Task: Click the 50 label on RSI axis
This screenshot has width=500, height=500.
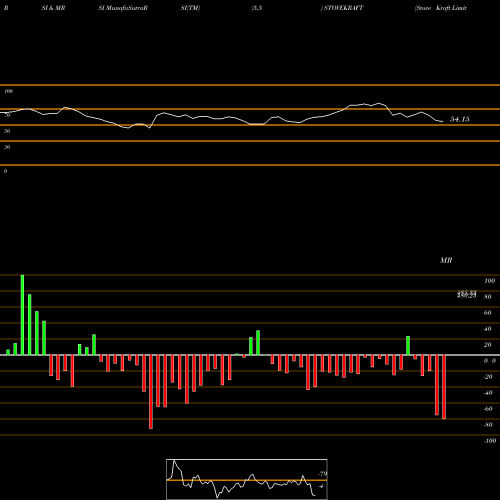Action: coord(7,131)
